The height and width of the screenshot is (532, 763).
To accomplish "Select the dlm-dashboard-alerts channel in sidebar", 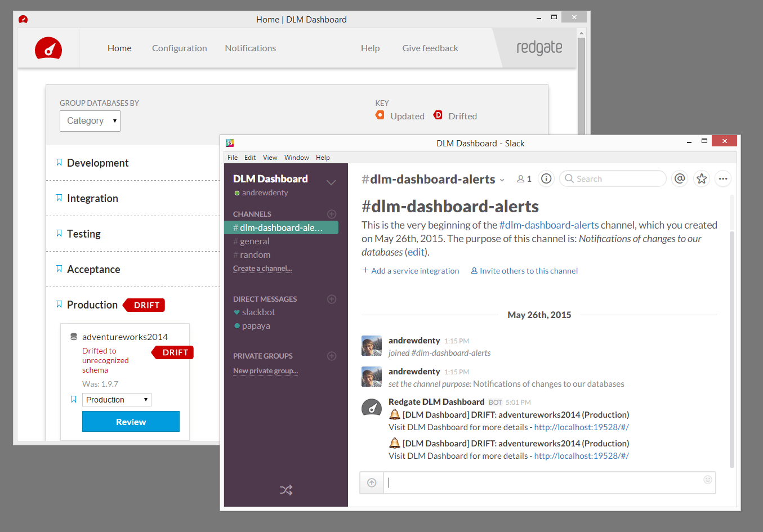I will coord(281,227).
